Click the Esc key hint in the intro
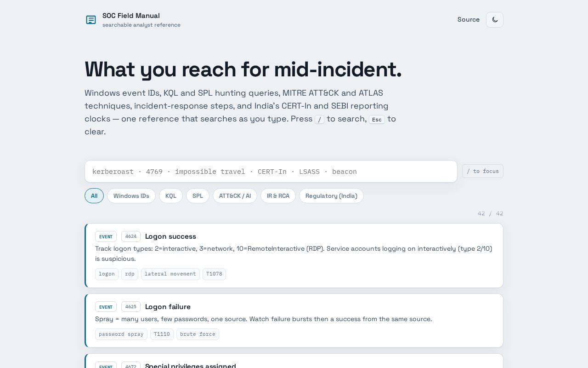 [377, 120]
